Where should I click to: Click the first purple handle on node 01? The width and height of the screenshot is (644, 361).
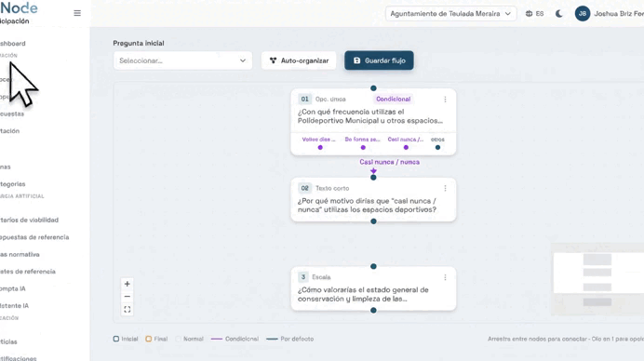[x=320, y=147]
